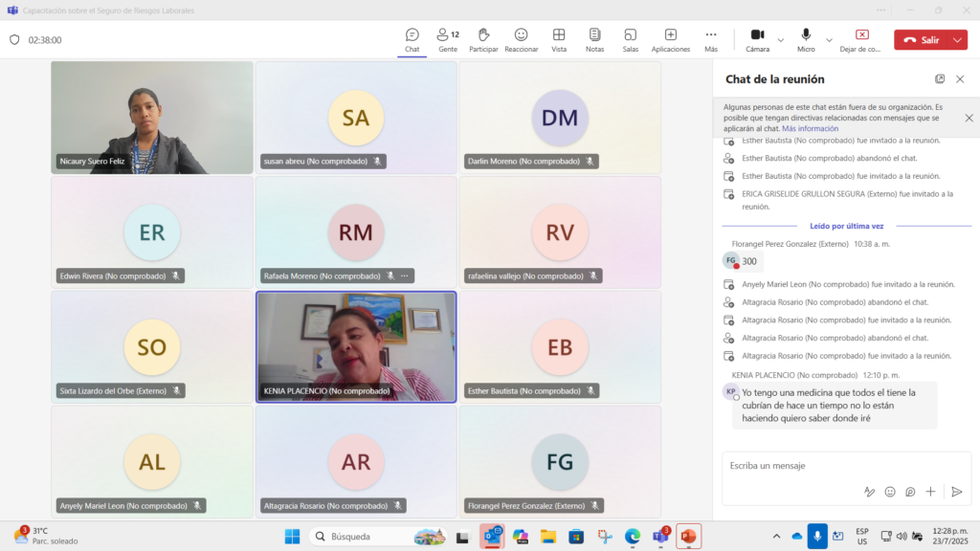Click the OneDrive cloud tray icon
This screenshot has width=980, height=551.
[x=797, y=536]
